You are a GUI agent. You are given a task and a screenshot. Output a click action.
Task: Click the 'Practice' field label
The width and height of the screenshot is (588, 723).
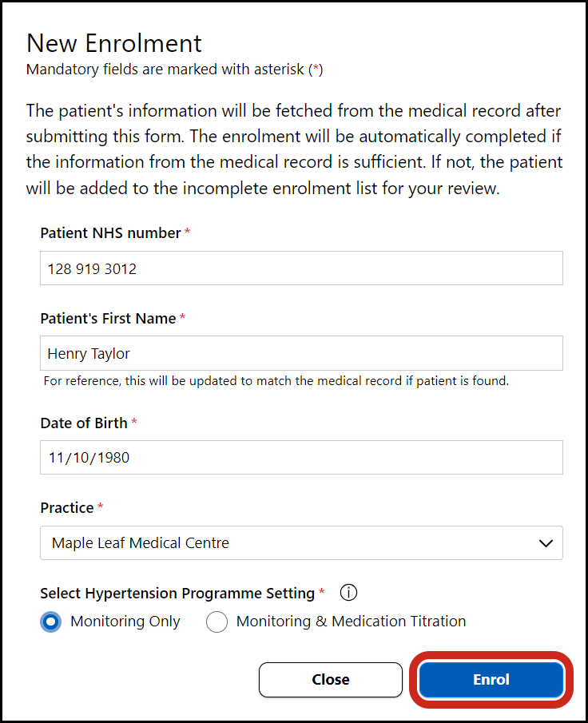[x=67, y=507]
